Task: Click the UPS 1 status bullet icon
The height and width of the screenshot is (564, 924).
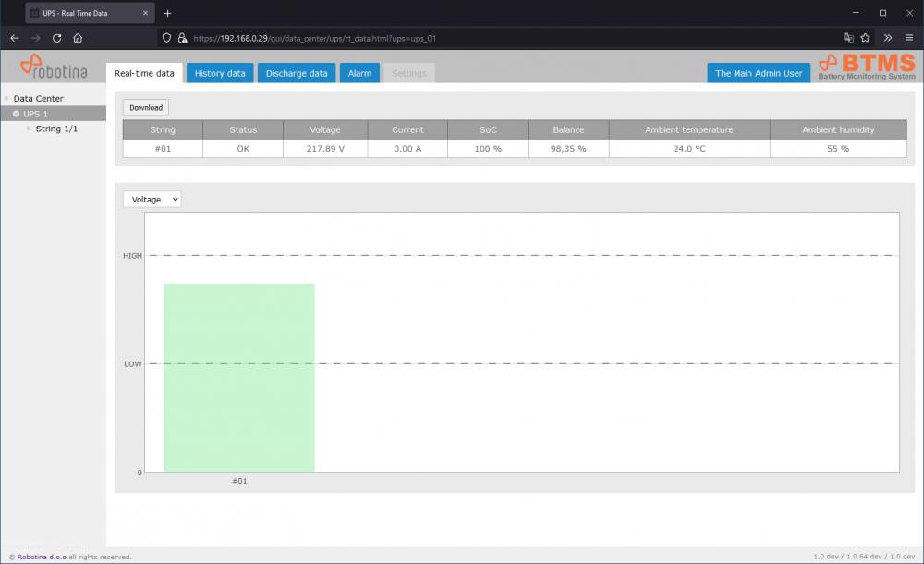Action: [x=16, y=114]
